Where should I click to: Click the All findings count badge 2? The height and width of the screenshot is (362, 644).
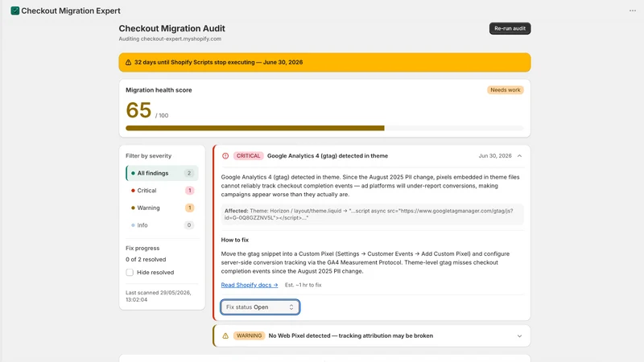coord(189,173)
